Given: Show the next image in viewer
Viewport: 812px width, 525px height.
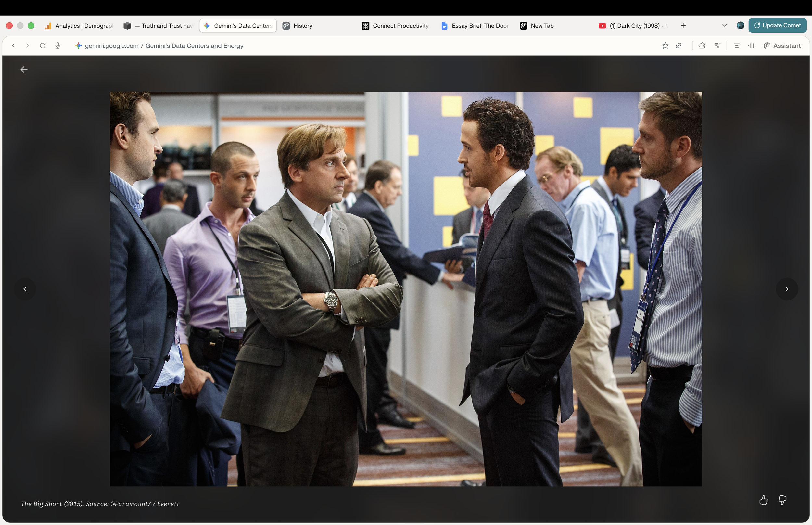Looking at the screenshot, I should [787, 289].
